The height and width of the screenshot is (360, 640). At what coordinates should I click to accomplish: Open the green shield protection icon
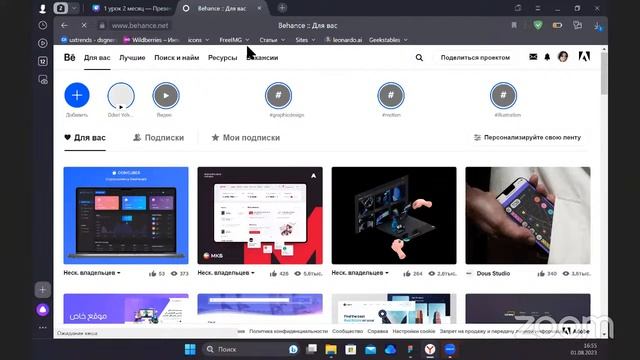coord(538,25)
